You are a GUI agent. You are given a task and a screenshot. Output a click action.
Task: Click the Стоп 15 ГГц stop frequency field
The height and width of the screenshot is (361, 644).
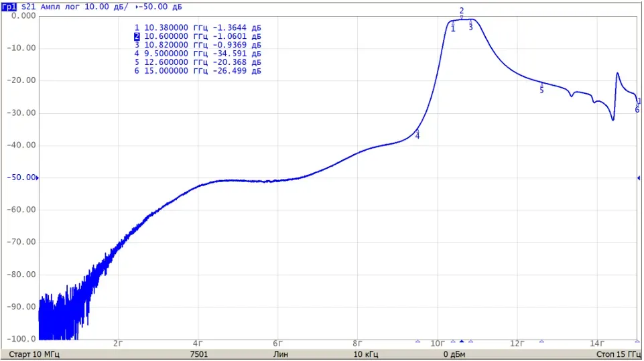pos(619,354)
